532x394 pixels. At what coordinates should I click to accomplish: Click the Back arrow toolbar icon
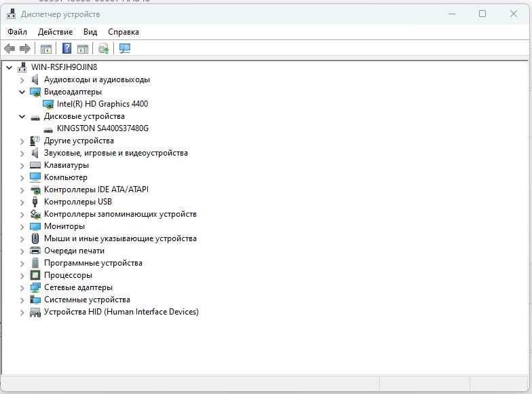point(9,49)
